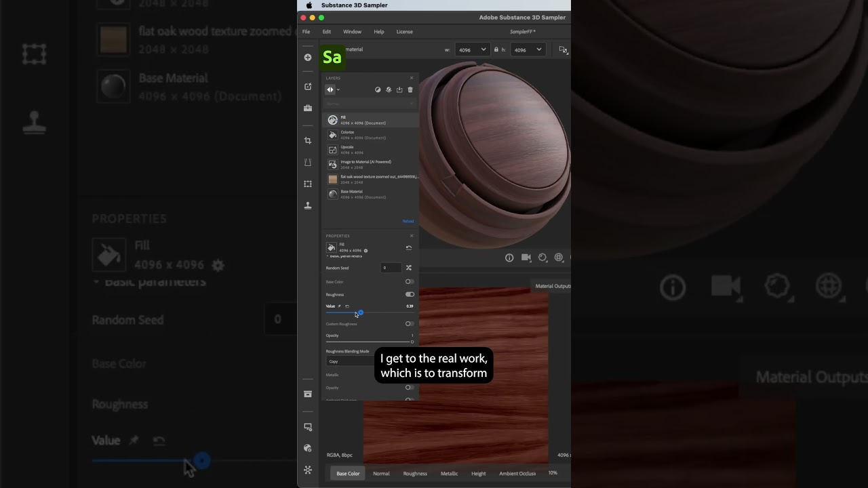The width and height of the screenshot is (868, 488).
Task: Select the Fill layer
Action: 370,120
